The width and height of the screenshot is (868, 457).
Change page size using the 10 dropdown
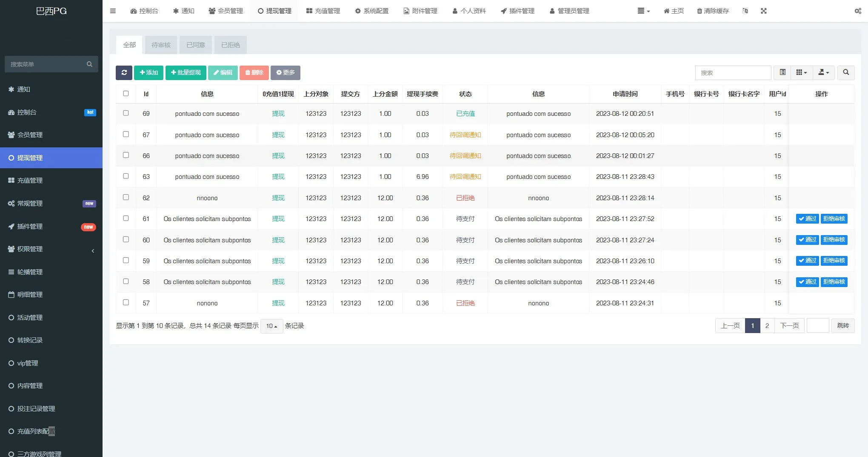[271, 325]
